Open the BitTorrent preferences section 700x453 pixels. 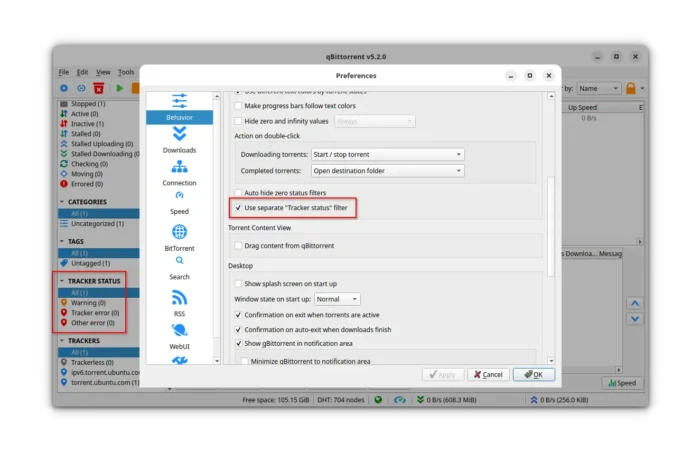[179, 238]
